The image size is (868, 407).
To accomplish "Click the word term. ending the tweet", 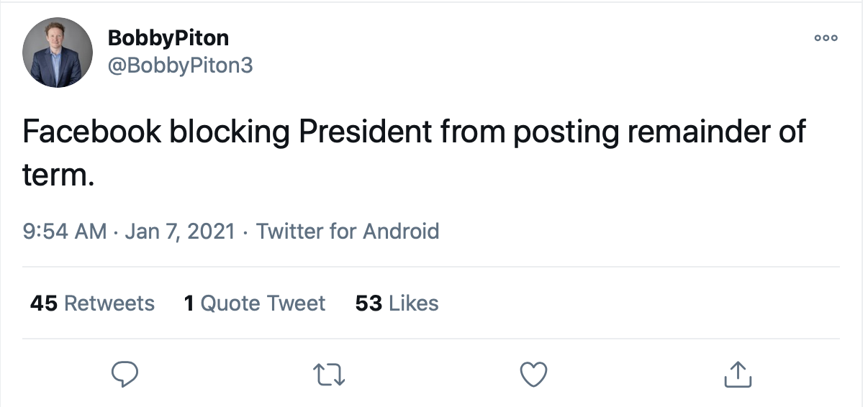I will (58, 175).
